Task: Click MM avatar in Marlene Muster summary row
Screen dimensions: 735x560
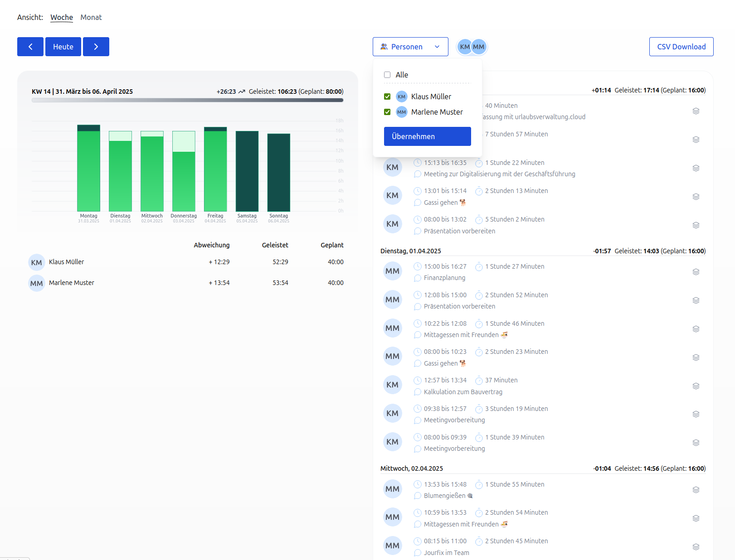Action: [x=37, y=283]
